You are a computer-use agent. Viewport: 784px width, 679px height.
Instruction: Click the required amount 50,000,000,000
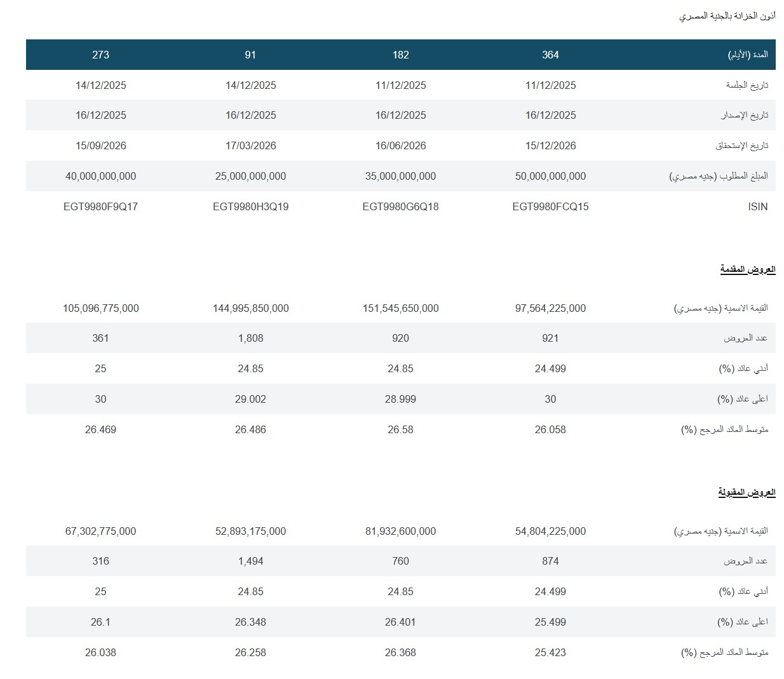click(x=550, y=176)
